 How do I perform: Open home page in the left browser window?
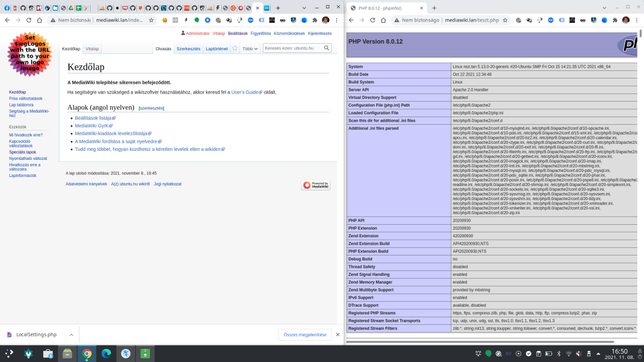tap(40, 20)
